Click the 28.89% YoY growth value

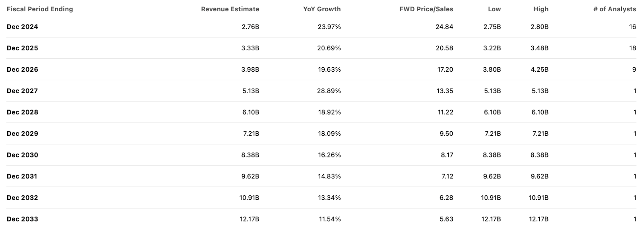[x=329, y=91]
